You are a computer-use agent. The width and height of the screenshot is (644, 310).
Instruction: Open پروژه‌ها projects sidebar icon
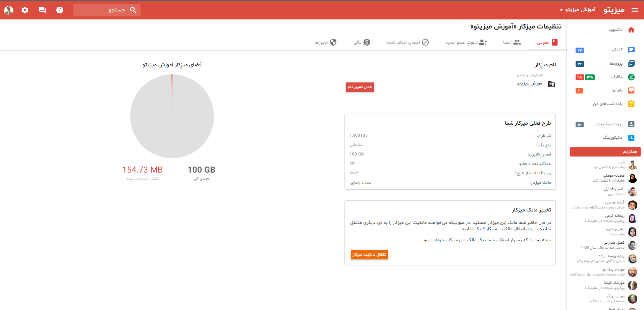pyautogui.click(x=631, y=63)
